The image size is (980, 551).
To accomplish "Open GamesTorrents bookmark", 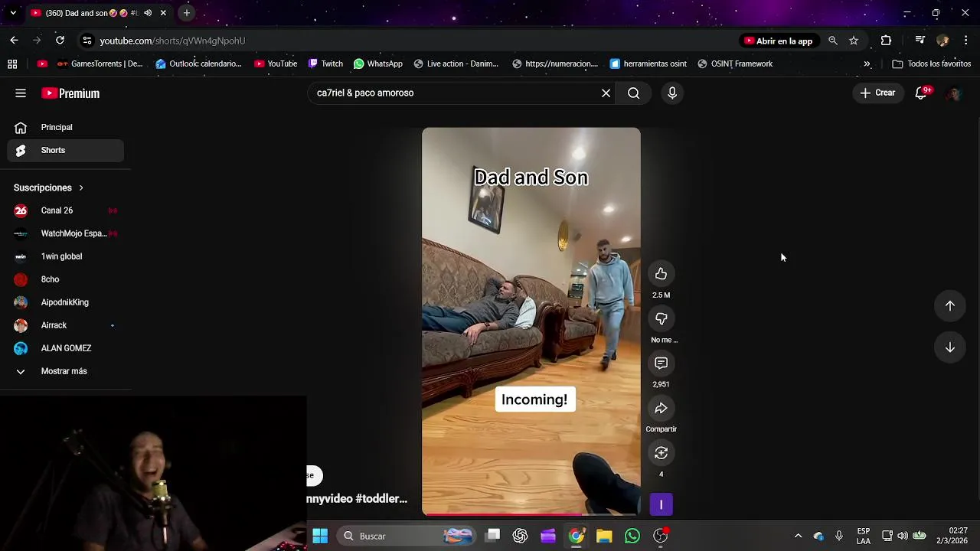I will tap(100, 64).
